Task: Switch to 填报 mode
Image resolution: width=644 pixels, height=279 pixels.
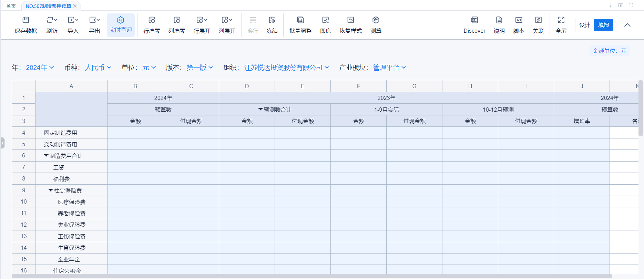Action: pos(603,25)
